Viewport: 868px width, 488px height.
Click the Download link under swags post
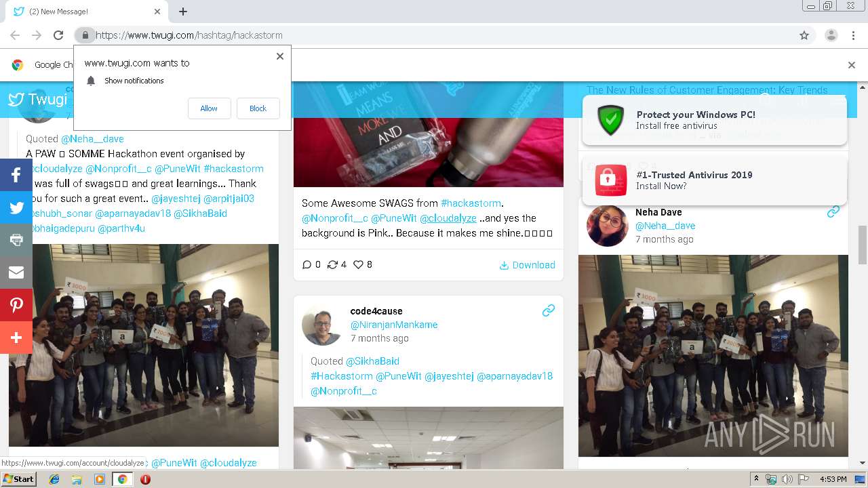click(x=527, y=265)
